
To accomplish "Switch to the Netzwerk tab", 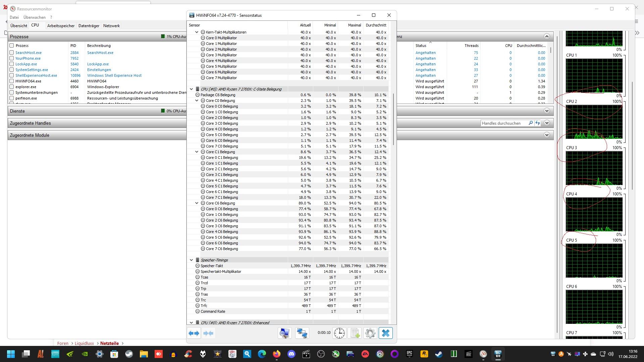I will tap(111, 25).
